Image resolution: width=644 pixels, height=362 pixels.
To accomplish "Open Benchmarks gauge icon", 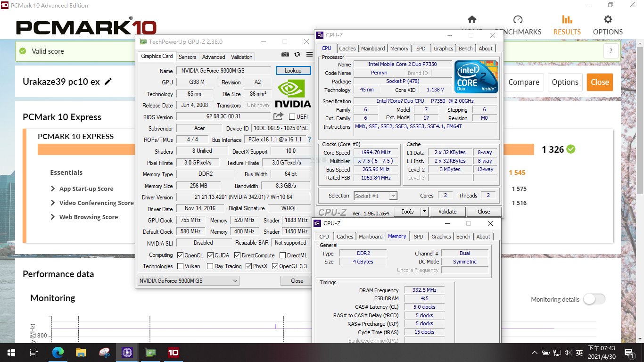I will point(518,19).
